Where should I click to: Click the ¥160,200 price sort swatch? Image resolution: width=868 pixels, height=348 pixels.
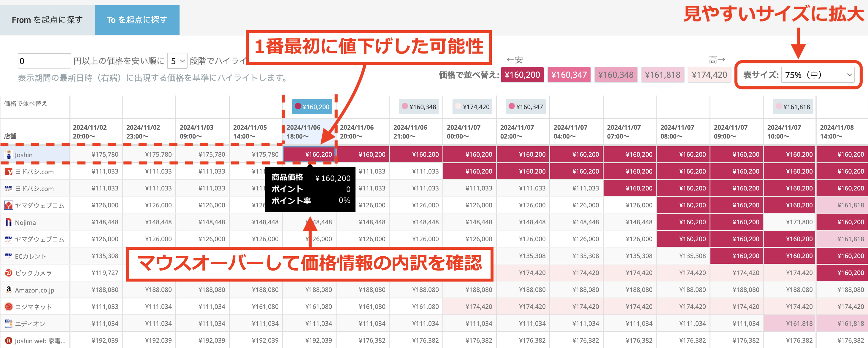tap(522, 75)
